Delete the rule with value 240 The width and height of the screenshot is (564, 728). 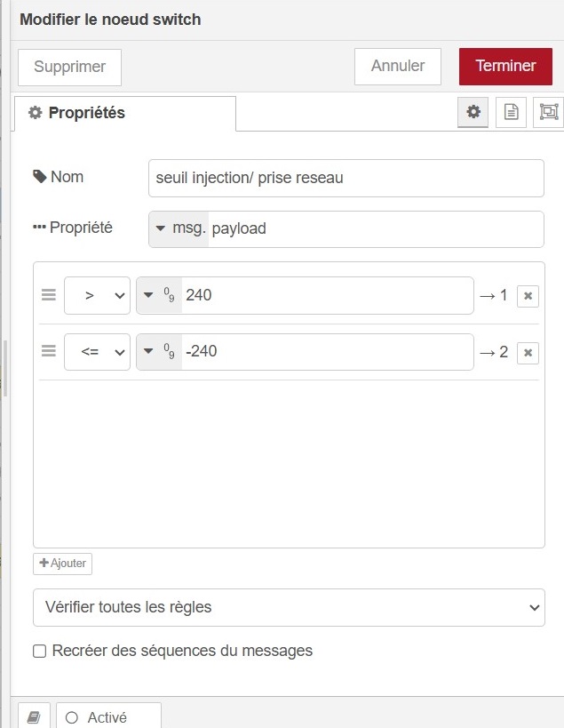pos(528,296)
